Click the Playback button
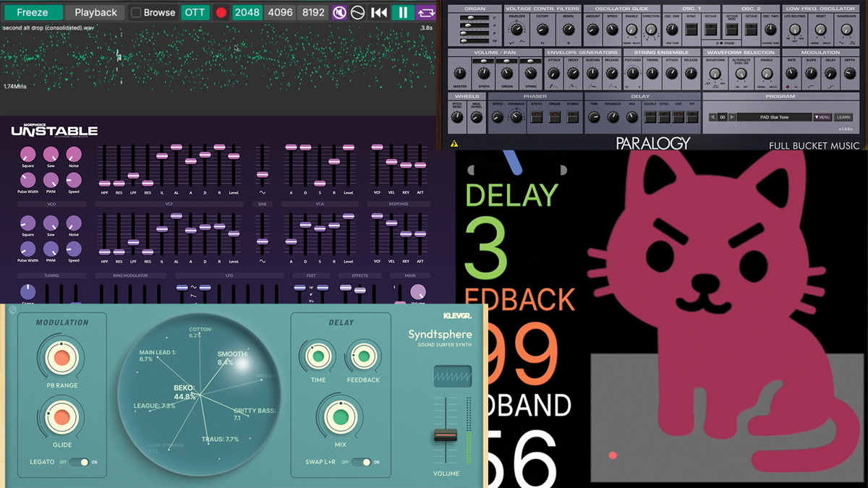The width and height of the screenshot is (868, 488). click(95, 12)
